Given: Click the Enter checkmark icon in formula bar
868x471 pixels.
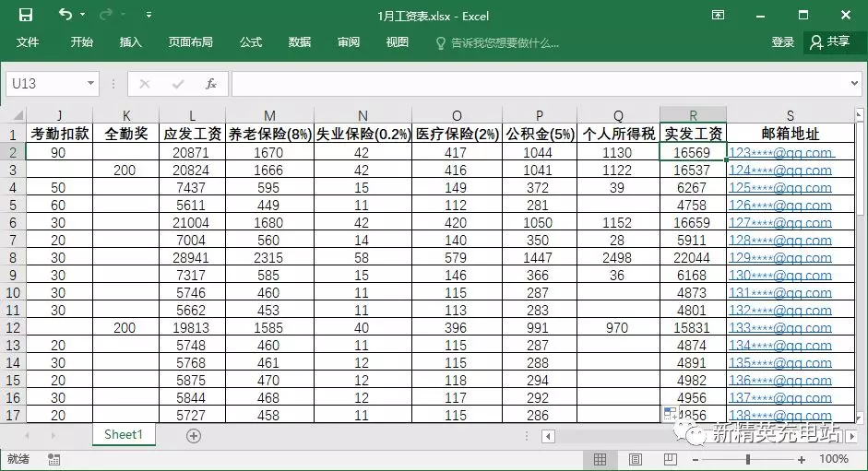Looking at the screenshot, I should click(178, 84).
